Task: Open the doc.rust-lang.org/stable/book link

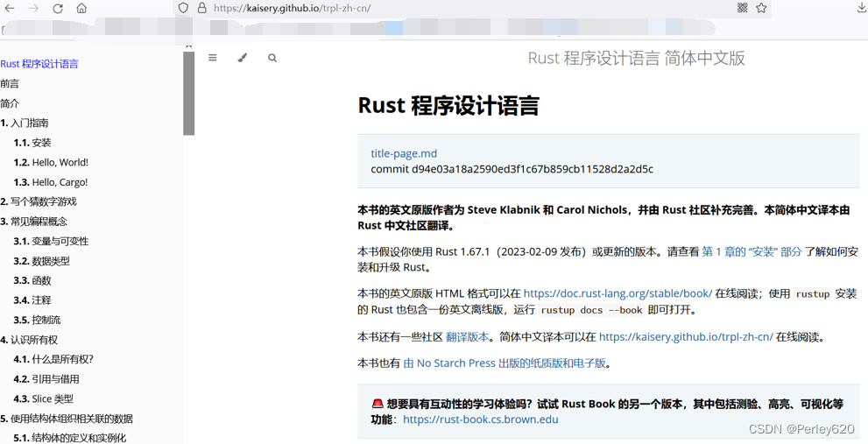Action: (x=617, y=293)
